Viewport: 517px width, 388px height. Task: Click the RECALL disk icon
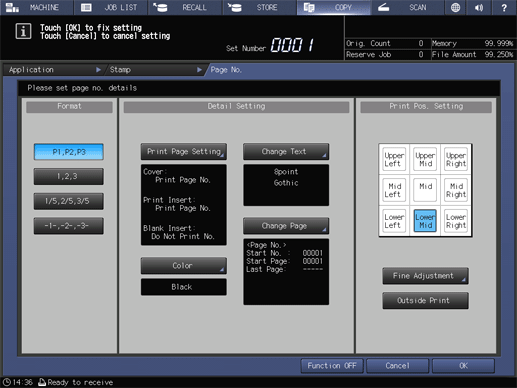click(x=160, y=7)
